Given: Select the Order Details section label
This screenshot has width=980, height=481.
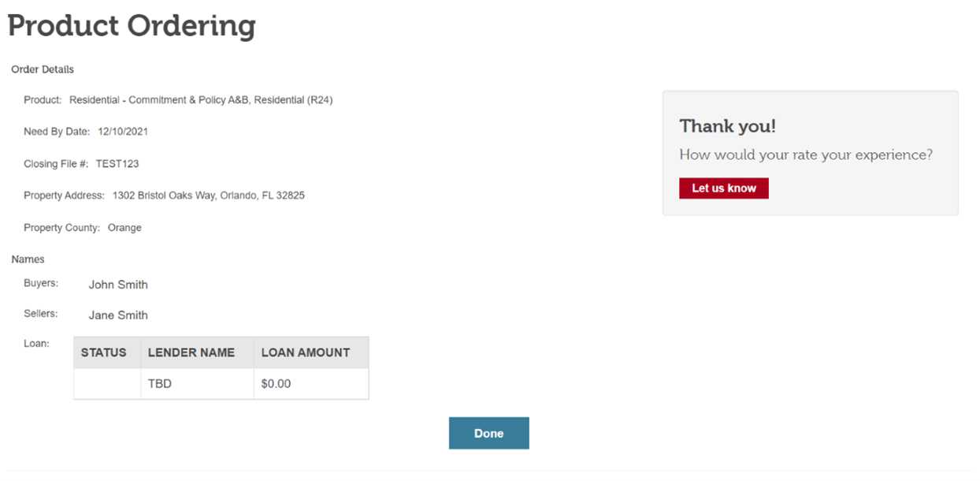Looking at the screenshot, I should [43, 69].
